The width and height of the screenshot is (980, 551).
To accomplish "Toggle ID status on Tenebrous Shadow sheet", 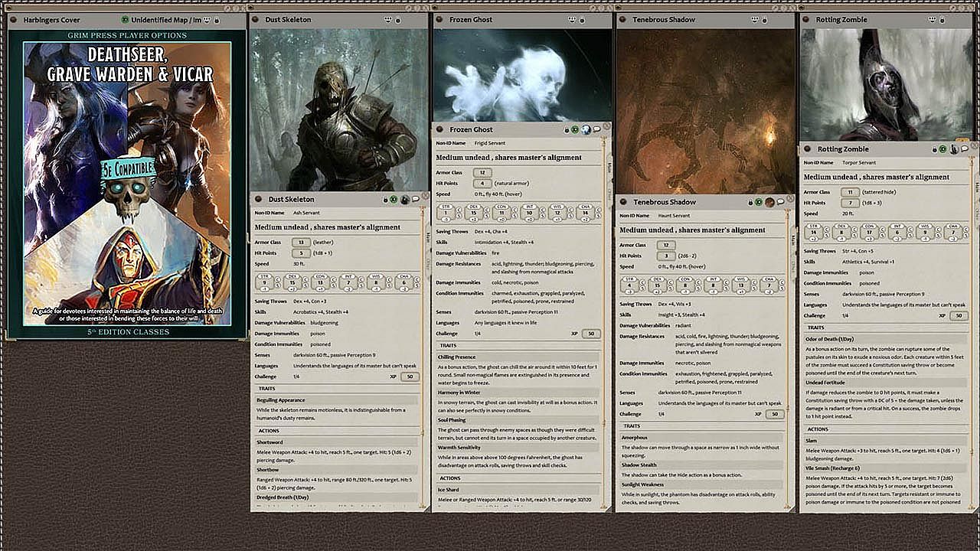I will coord(758,202).
